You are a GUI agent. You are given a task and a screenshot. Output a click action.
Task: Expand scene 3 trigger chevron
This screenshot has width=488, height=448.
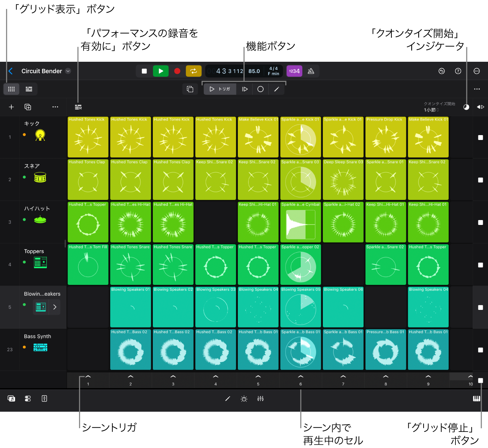tap(173, 377)
